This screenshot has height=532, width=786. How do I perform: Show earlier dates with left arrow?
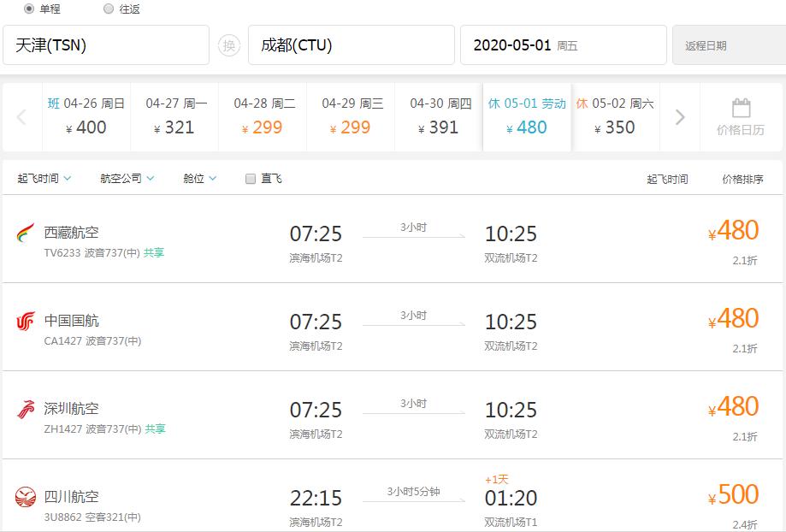click(22, 117)
